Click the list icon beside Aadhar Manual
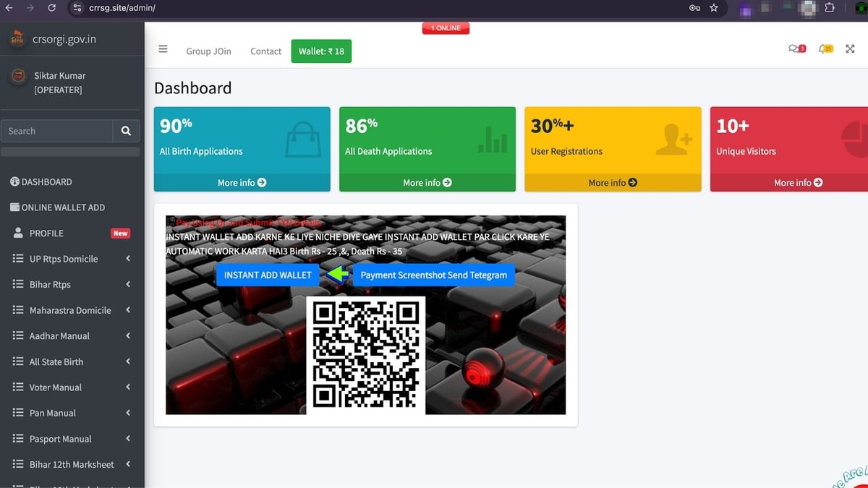The height and width of the screenshot is (488, 868). 18,335
